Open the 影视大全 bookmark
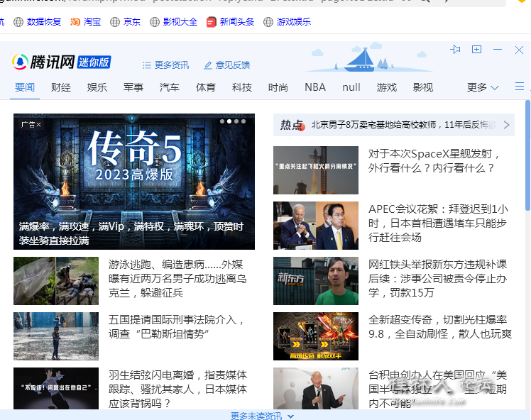 tap(174, 22)
